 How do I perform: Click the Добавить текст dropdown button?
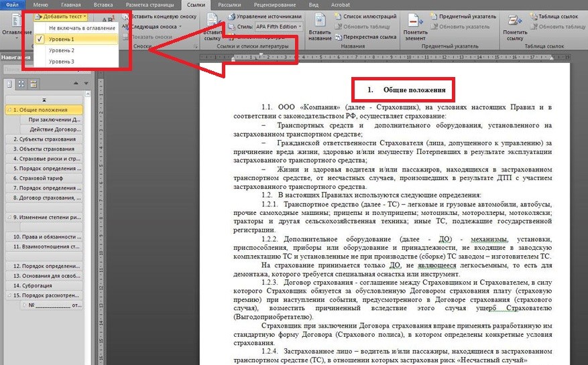[61, 17]
